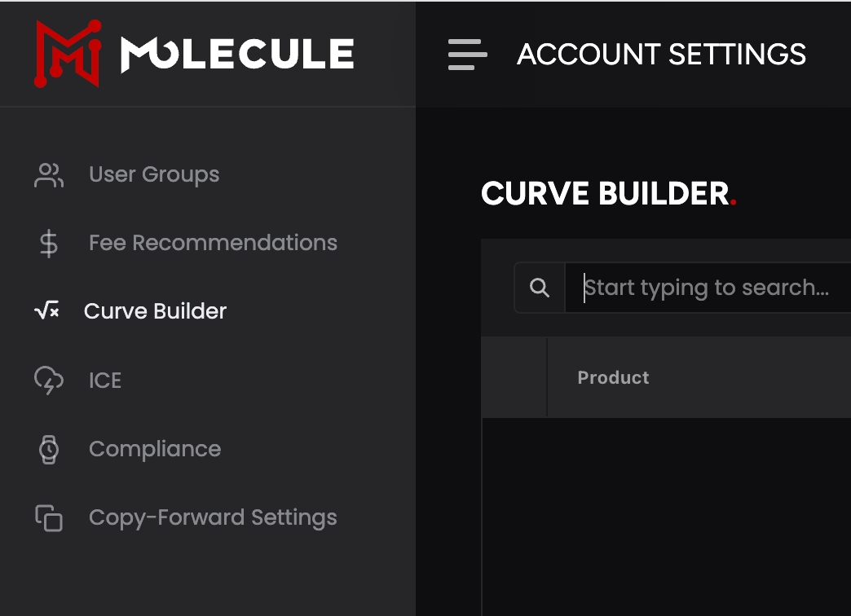Viewport: 851px width, 616px height.
Task: Click the Compliance watch icon
Action: click(x=49, y=449)
